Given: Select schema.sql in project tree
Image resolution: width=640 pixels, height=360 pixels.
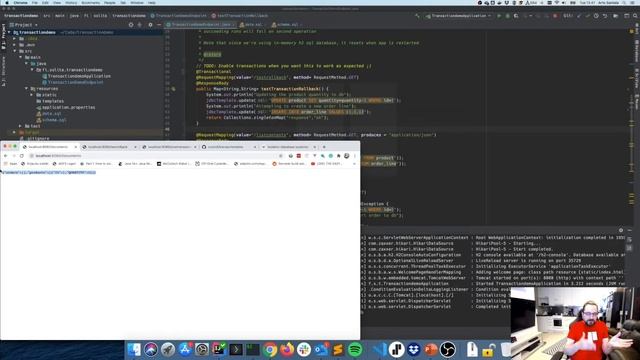Looking at the screenshot, I should (54, 120).
